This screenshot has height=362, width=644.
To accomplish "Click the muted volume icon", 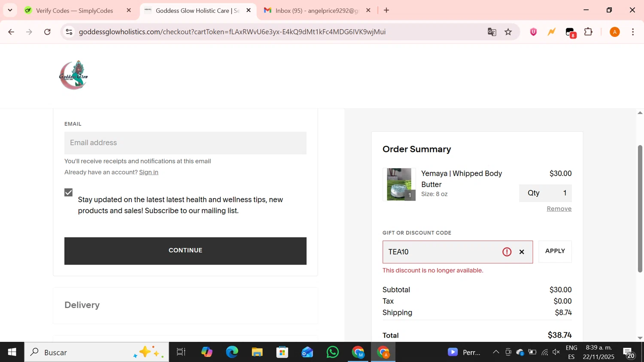I will click(556, 352).
